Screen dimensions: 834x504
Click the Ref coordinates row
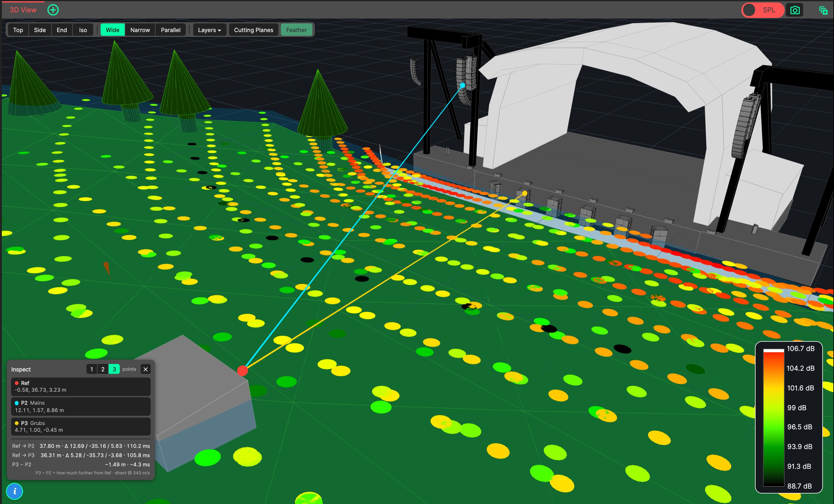81,386
